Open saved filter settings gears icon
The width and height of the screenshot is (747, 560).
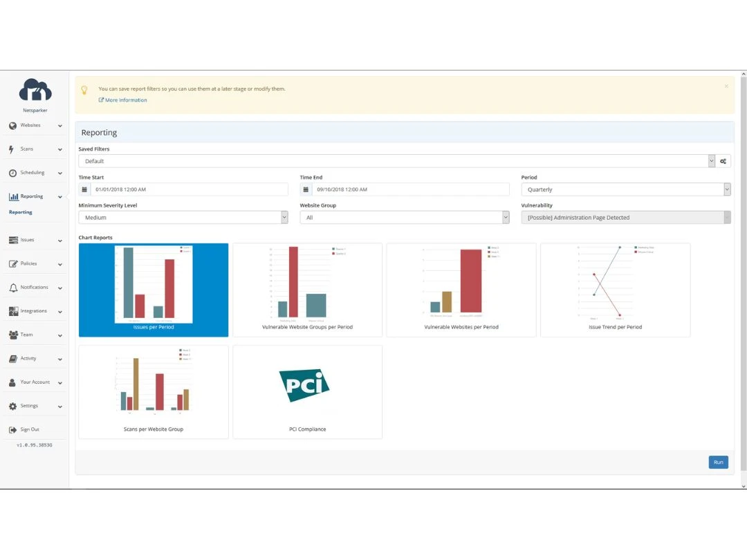(723, 161)
